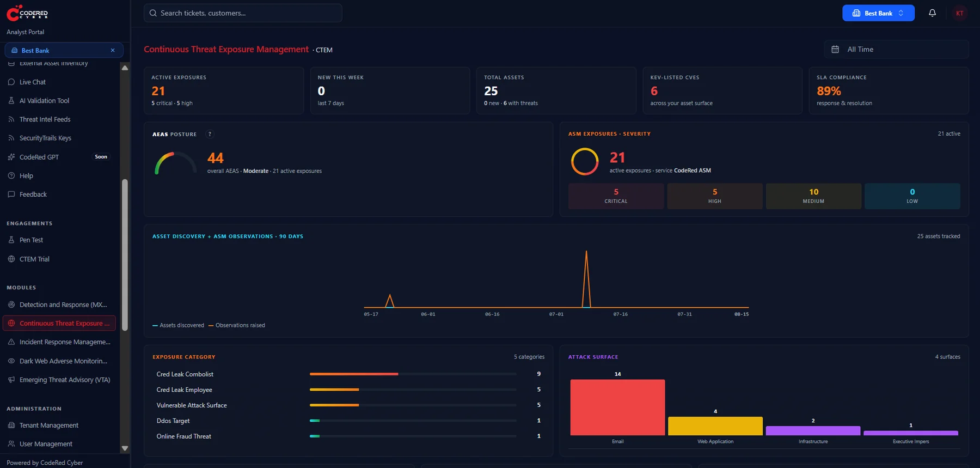Click the Cred Leak Combolist progress bar

413,374
